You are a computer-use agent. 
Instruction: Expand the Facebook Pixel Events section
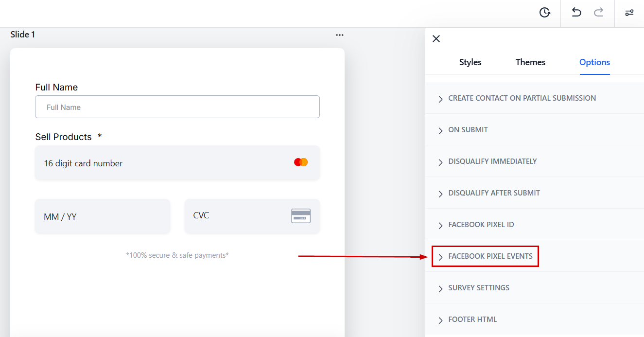click(x=535, y=256)
